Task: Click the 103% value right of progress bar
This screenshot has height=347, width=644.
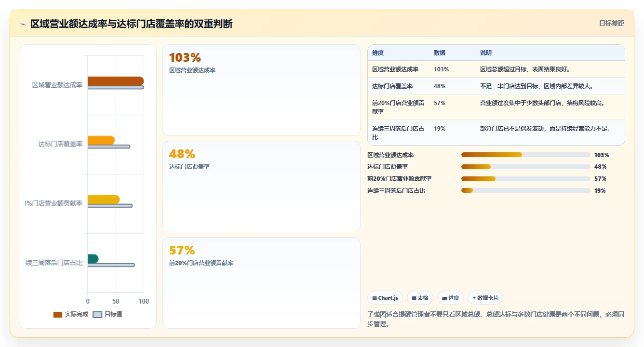Action: 602,155
